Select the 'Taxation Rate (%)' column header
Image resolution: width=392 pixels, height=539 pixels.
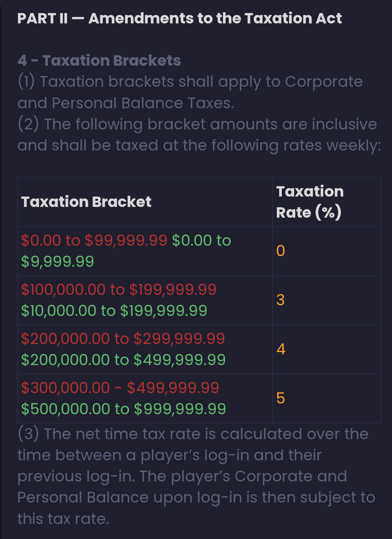[309, 202]
